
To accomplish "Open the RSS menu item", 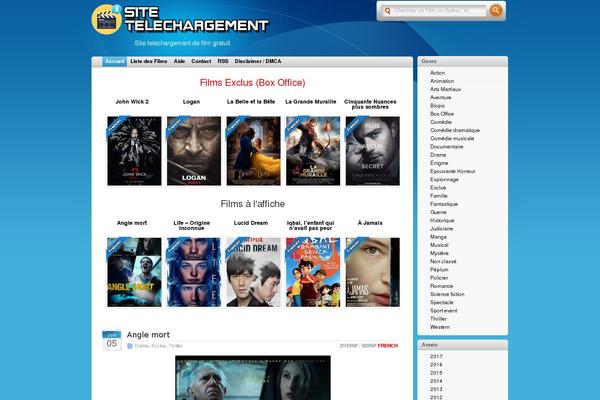I will [223, 61].
